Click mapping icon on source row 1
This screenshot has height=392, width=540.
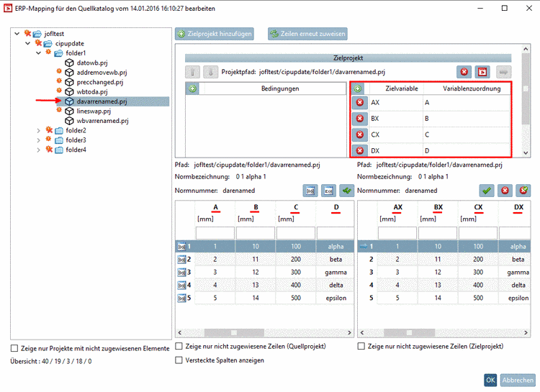tap(181, 247)
